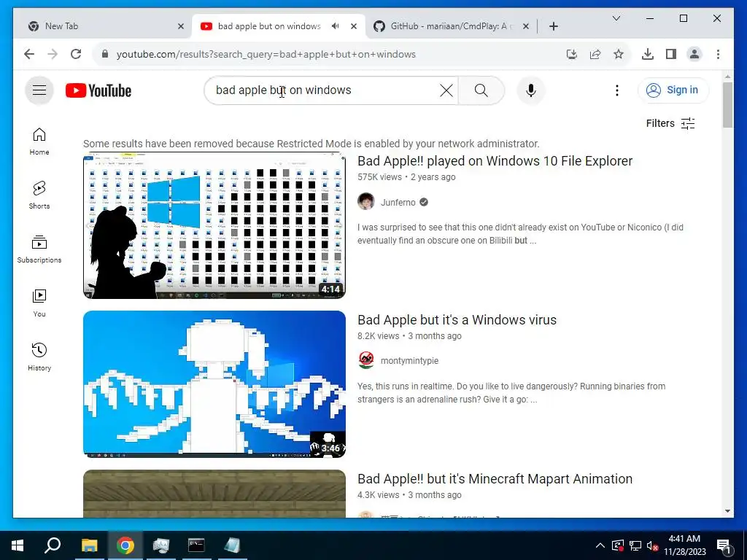Image resolution: width=747 pixels, height=560 pixels.
Task: Share this page icon in address bar
Action: pos(595,54)
